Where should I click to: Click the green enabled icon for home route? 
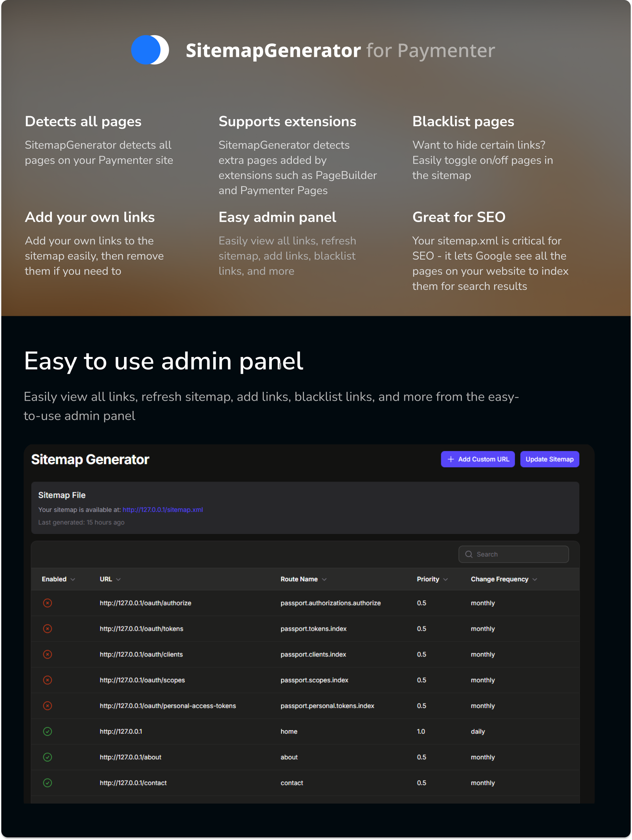47,731
